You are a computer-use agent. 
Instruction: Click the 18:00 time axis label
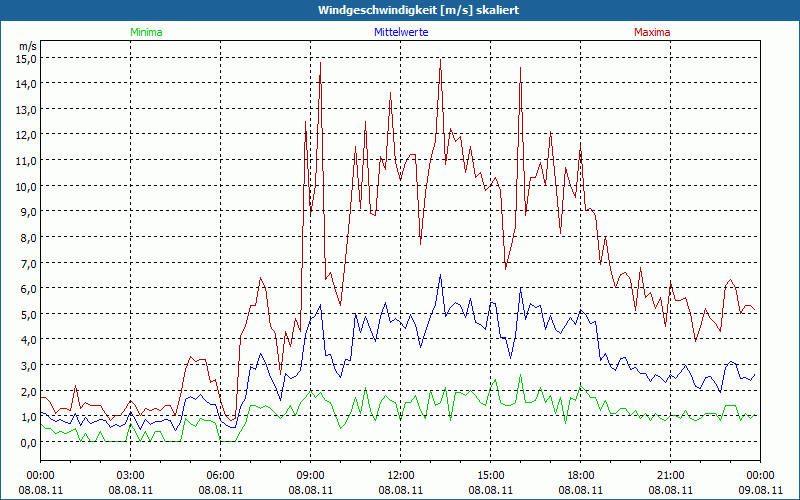581,476
